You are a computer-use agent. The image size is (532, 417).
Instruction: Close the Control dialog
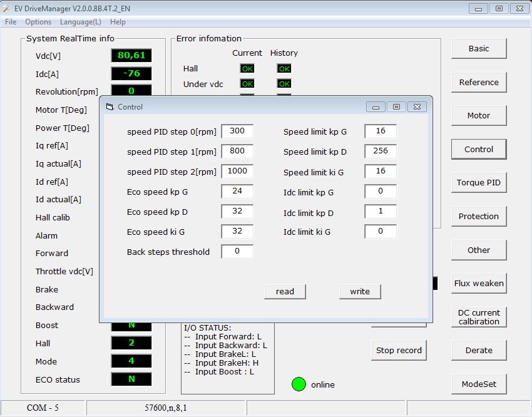pos(417,107)
